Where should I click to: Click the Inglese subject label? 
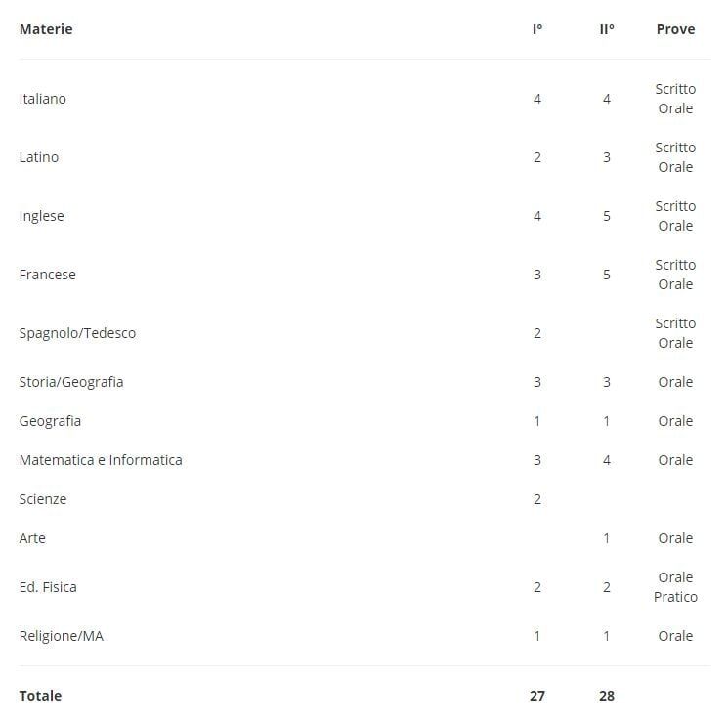click(x=42, y=216)
